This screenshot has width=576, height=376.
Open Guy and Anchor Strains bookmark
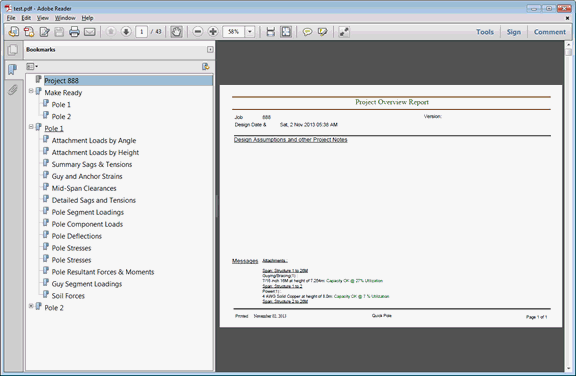click(x=87, y=177)
